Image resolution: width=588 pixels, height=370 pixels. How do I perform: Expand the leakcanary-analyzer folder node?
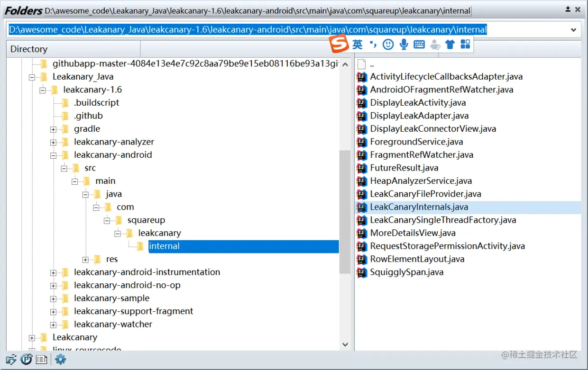coord(53,142)
